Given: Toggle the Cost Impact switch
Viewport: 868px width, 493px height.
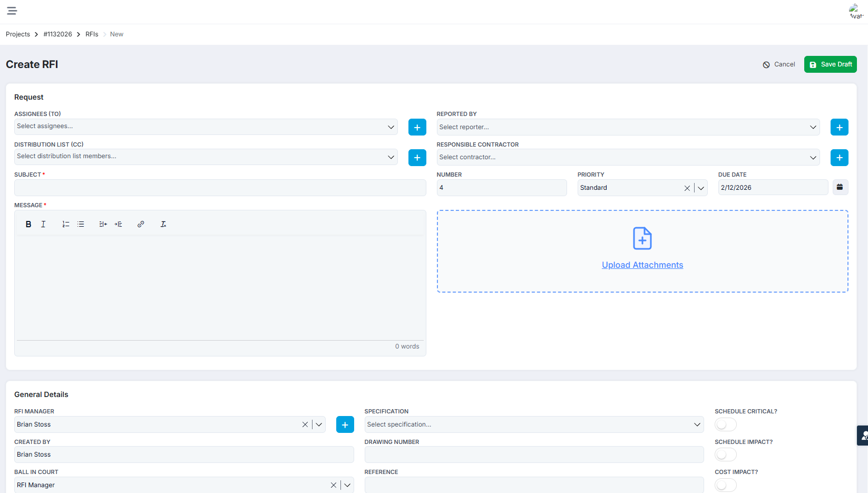Looking at the screenshot, I should click(725, 485).
